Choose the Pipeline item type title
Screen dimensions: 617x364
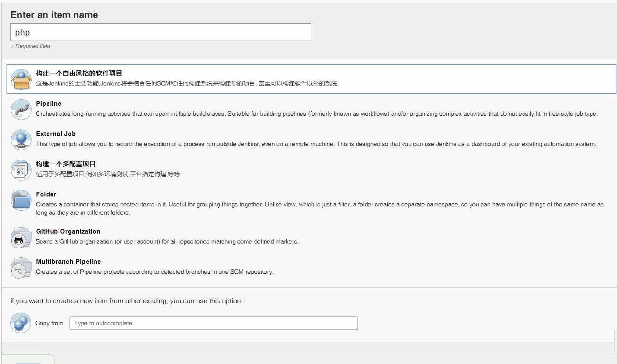pyautogui.click(x=48, y=104)
